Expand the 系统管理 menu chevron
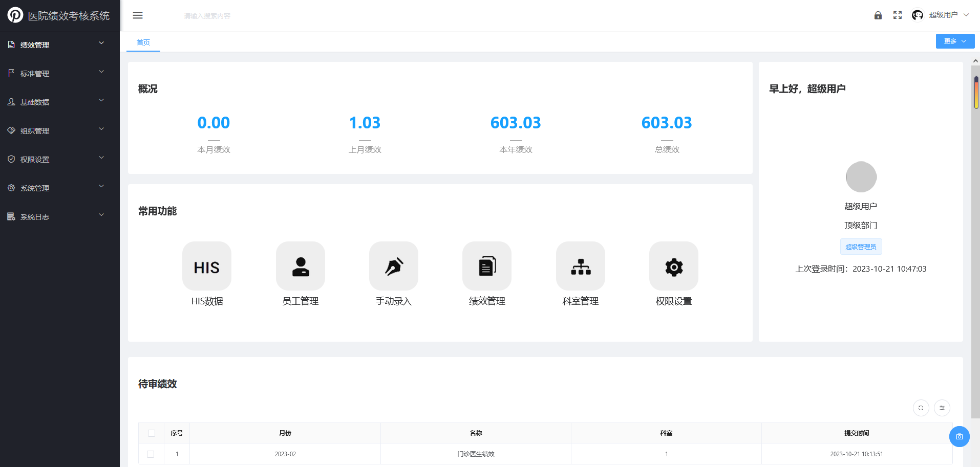The height and width of the screenshot is (467, 980). pos(101,186)
